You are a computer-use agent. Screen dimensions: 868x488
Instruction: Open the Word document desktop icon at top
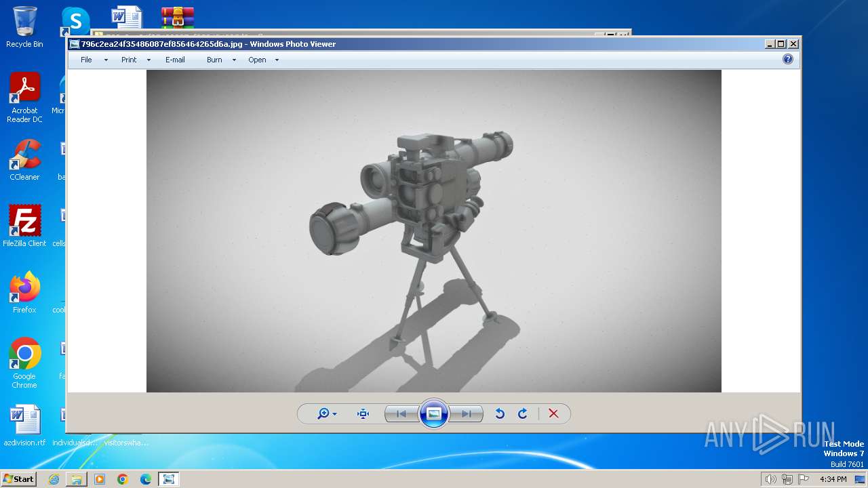coord(127,18)
